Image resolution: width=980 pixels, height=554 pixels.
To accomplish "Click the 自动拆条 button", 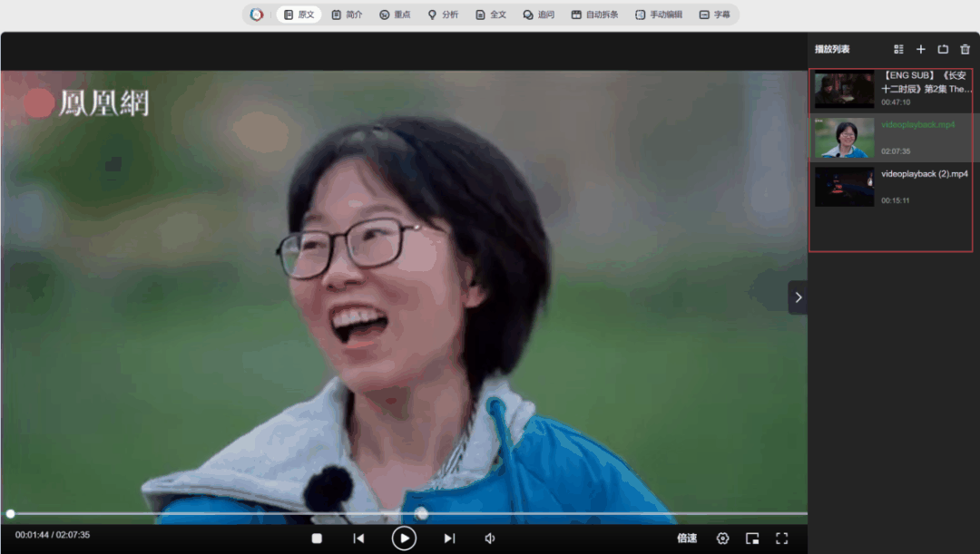I will click(x=594, y=15).
